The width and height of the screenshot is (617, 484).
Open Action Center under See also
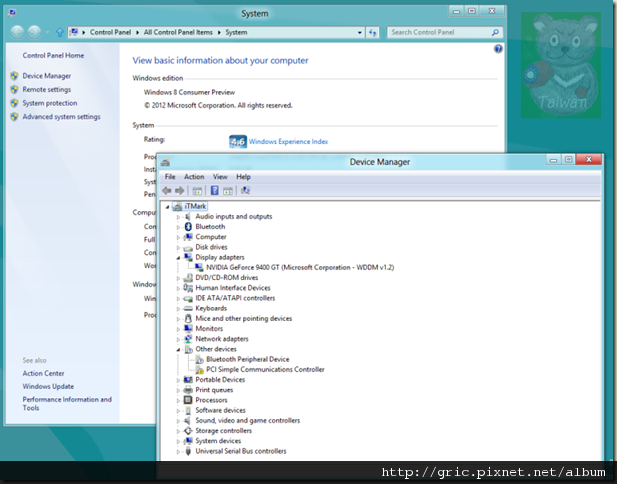(43, 373)
